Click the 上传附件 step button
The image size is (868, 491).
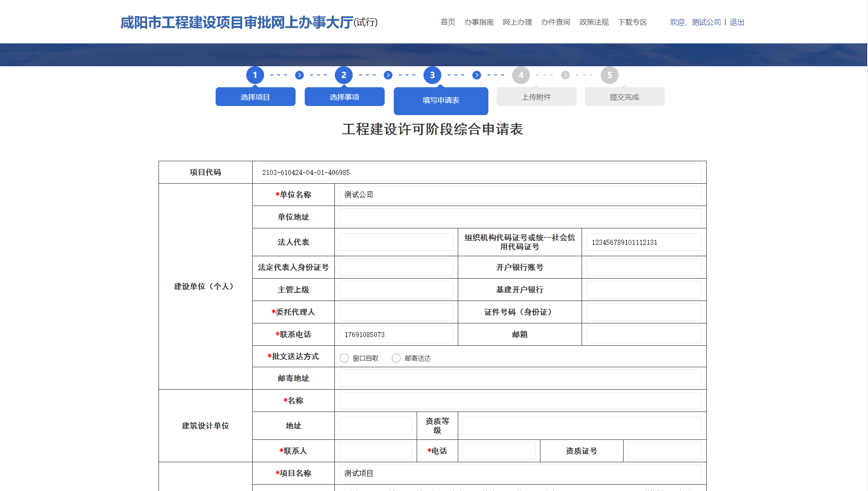click(x=536, y=97)
